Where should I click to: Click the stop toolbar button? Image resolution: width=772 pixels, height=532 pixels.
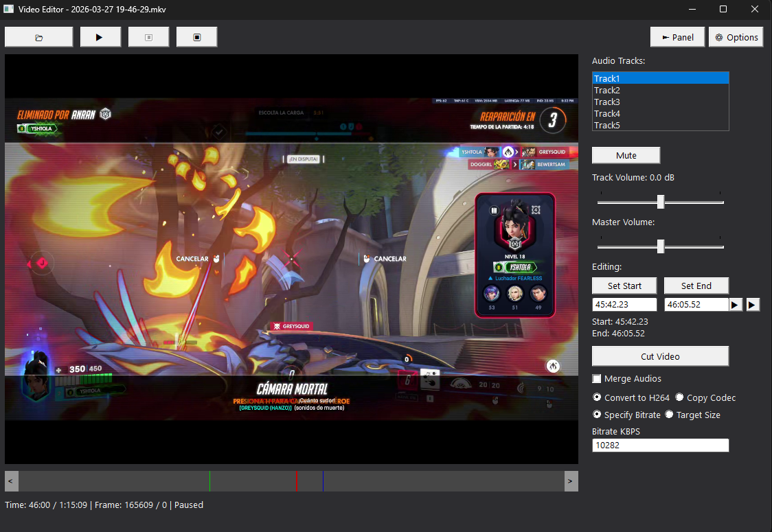(197, 37)
